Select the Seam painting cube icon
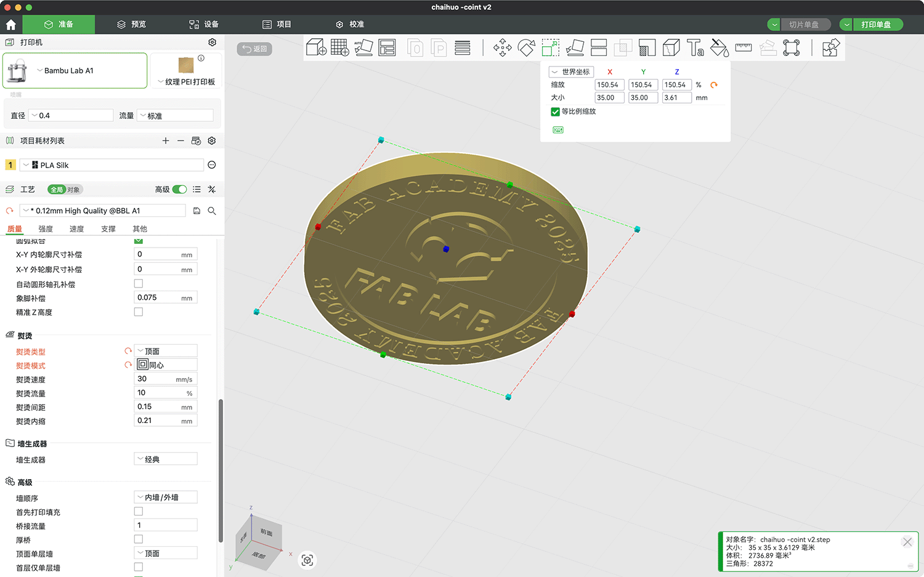The height and width of the screenshot is (577, 924). click(x=671, y=47)
